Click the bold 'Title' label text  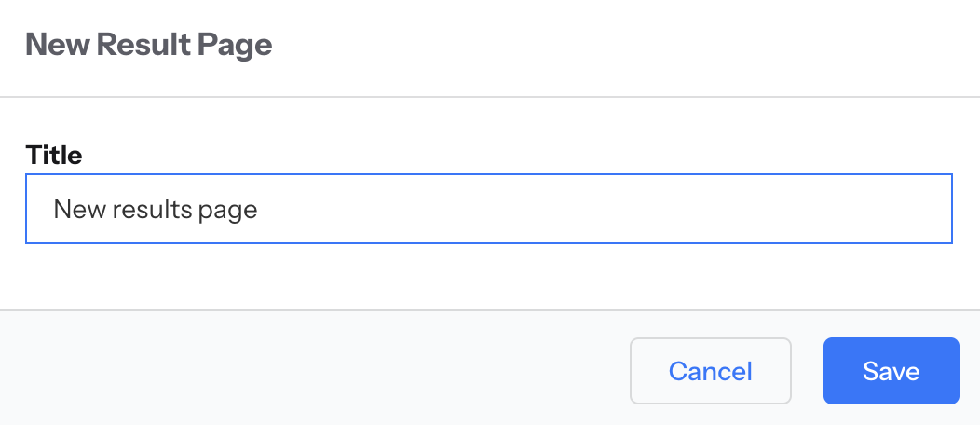coord(54,155)
